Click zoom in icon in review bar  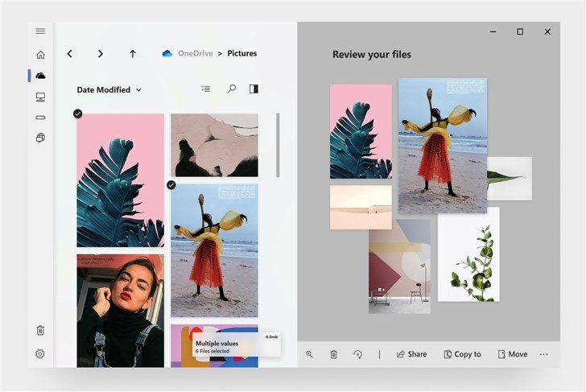tap(309, 354)
